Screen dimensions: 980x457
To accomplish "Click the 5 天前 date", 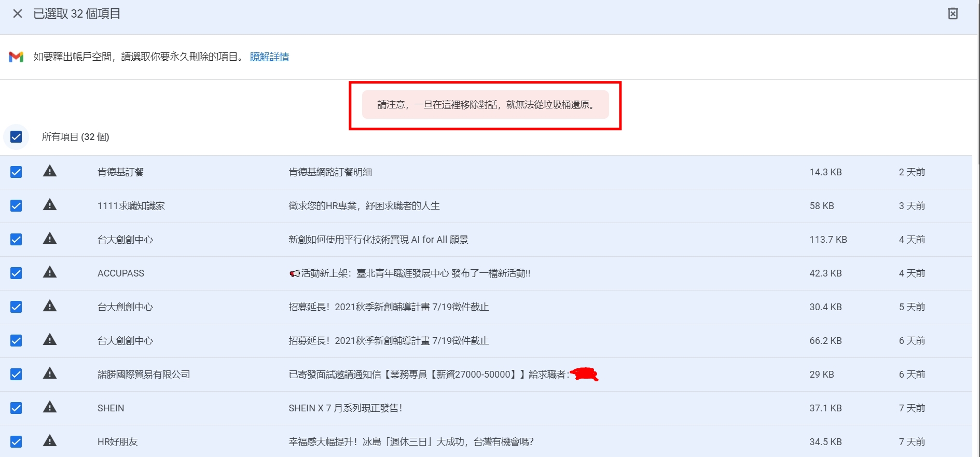I will point(912,307).
